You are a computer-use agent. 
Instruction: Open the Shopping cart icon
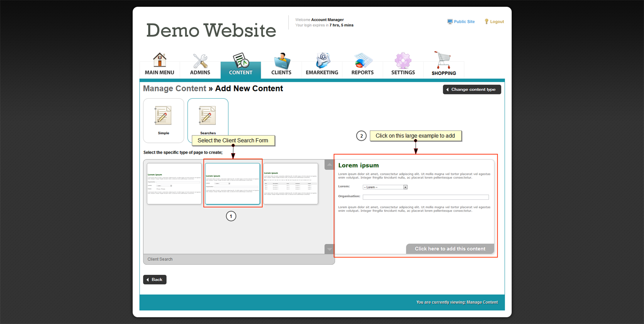[x=443, y=61]
